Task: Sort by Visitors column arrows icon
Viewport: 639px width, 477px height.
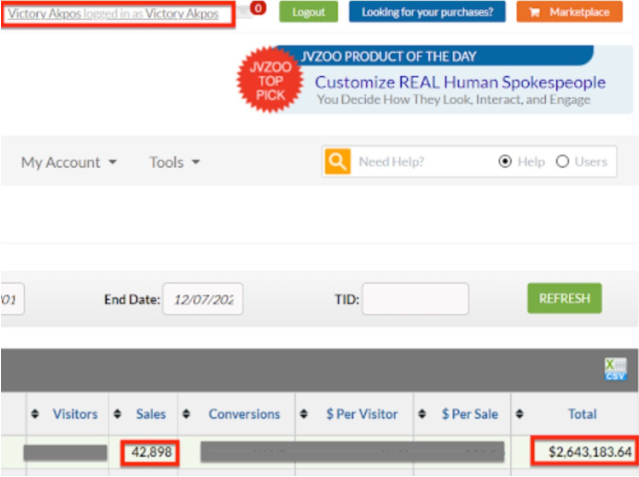Action: point(35,414)
